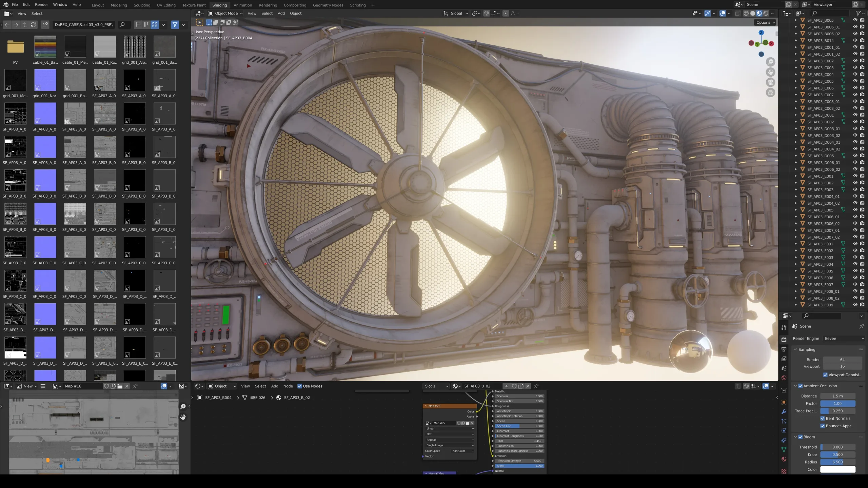Go to parent directory in file browser
Viewport: 868px width, 488px height.
pyautogui.click(x=24, y=25)
